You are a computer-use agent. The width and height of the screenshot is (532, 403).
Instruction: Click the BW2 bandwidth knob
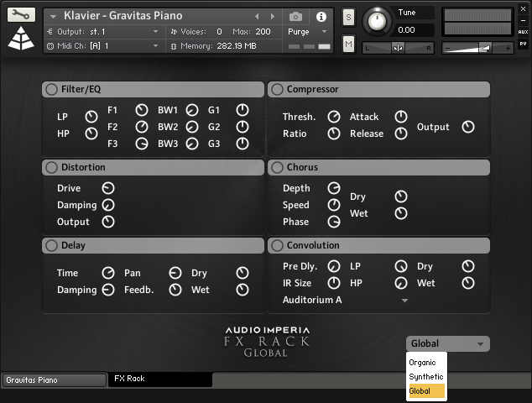pos(192,127)
